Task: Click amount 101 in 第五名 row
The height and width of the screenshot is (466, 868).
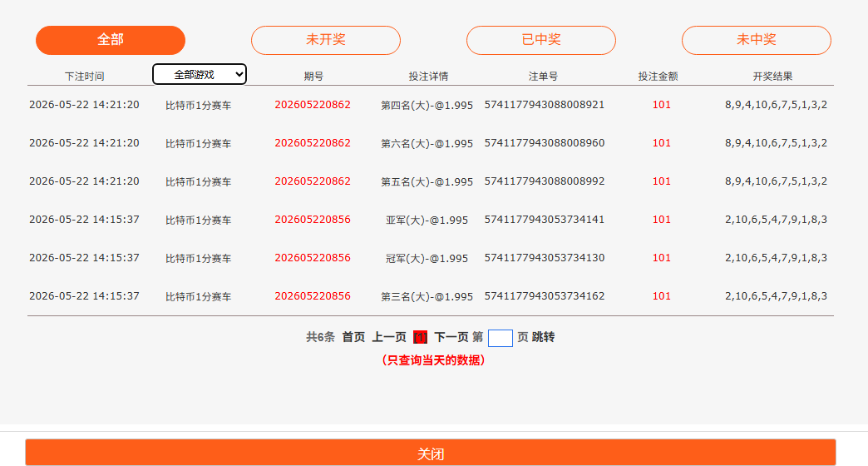Action: pyautogui.click(x=662, y=181)
